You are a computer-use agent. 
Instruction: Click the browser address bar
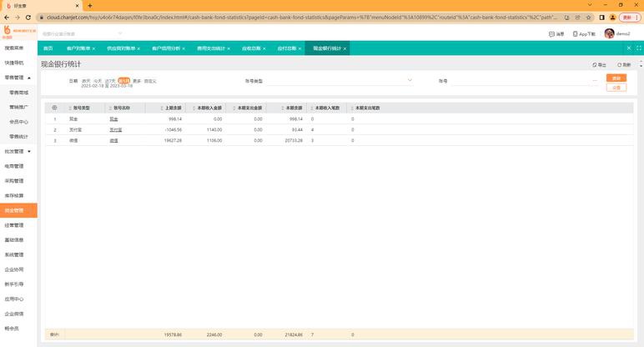pos(302,18)
